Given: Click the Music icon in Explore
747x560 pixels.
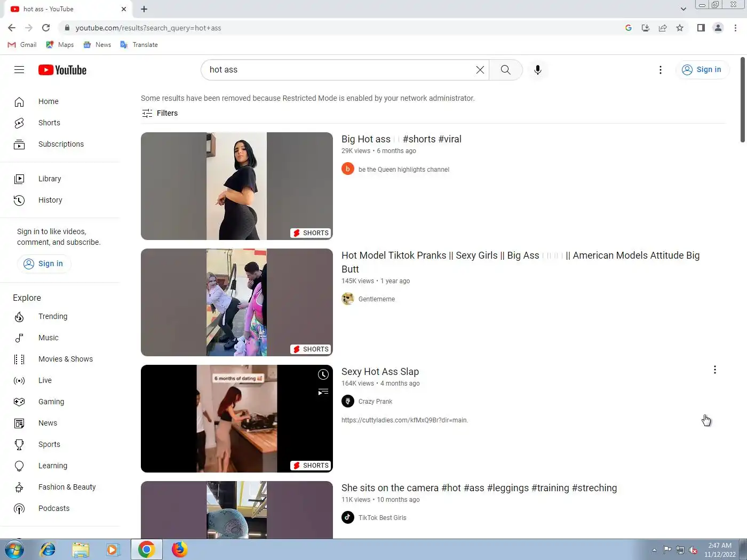Looking at the screenshot, I should 19,338.
